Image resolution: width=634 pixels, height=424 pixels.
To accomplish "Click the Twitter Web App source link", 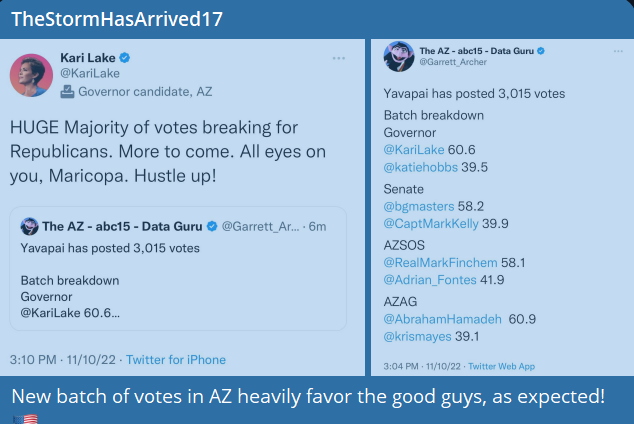I will pos(501,367).
